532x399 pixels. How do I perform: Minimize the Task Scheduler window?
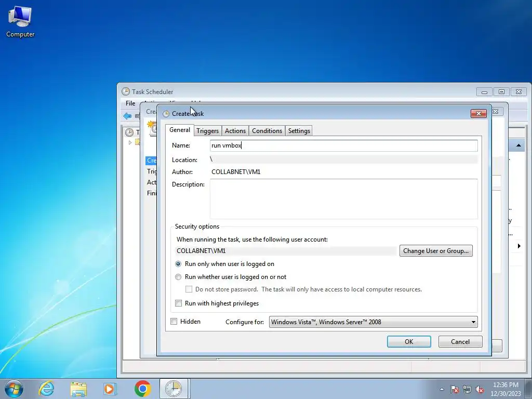[485, 91]
